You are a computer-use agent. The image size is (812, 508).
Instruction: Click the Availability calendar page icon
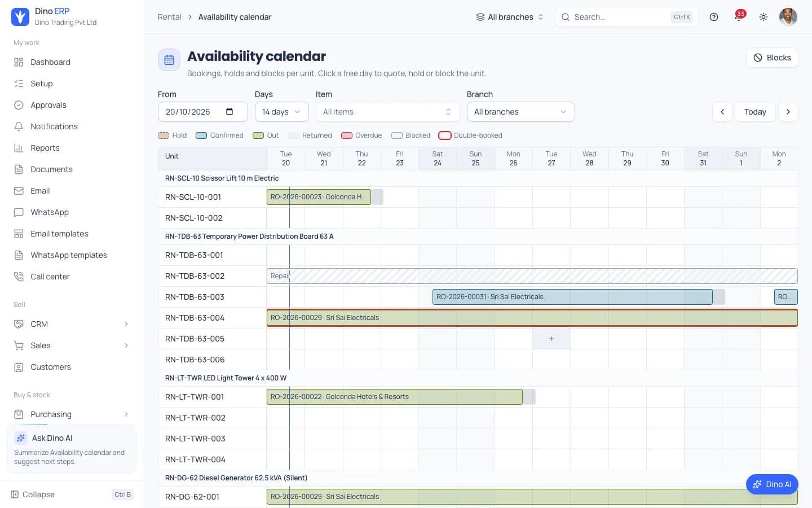click(169, 60)
